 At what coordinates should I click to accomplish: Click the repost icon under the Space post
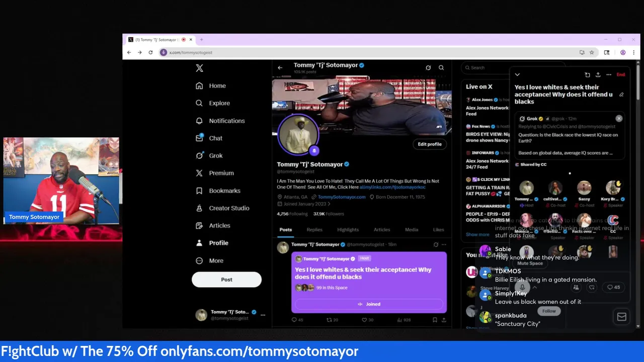click(330, 320)
